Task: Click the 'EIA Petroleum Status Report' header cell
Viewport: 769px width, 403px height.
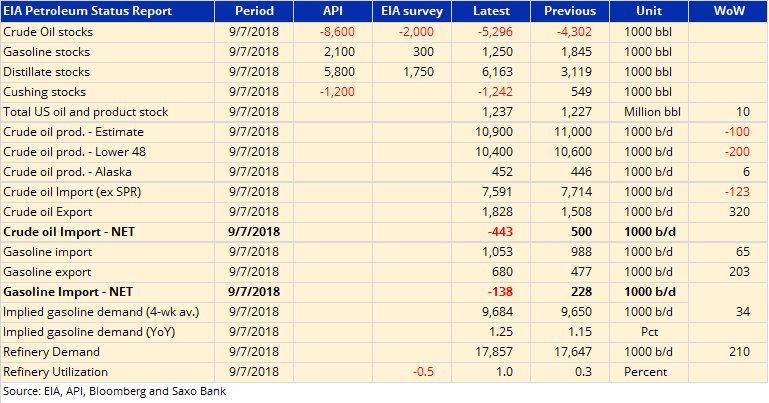Action: 107,11
